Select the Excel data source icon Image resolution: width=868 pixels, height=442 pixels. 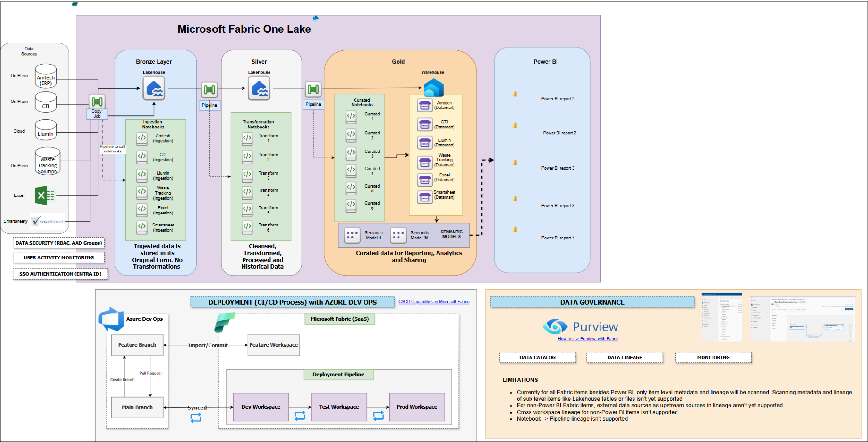[x=44, y=195]
